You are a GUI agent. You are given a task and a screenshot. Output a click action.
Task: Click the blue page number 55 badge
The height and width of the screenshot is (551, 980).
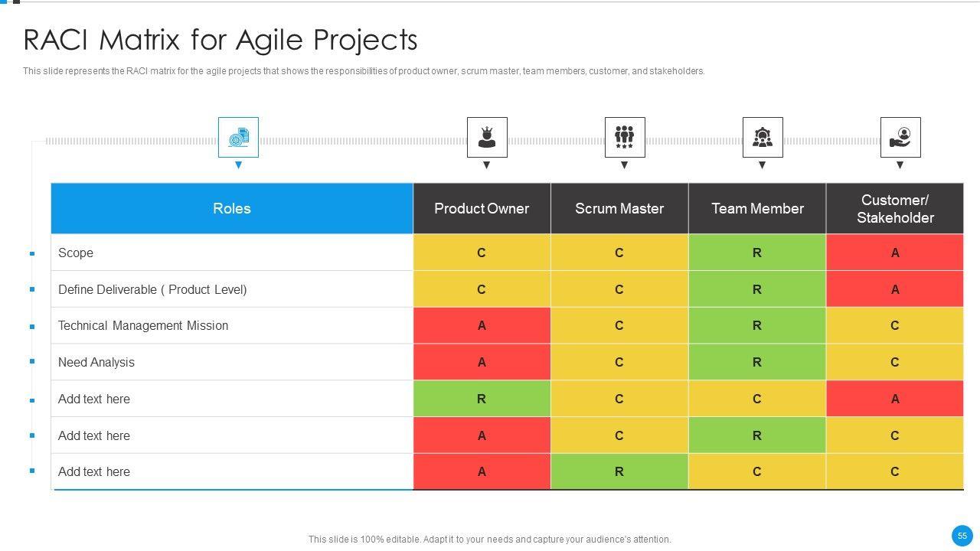(x=962, y=536)
